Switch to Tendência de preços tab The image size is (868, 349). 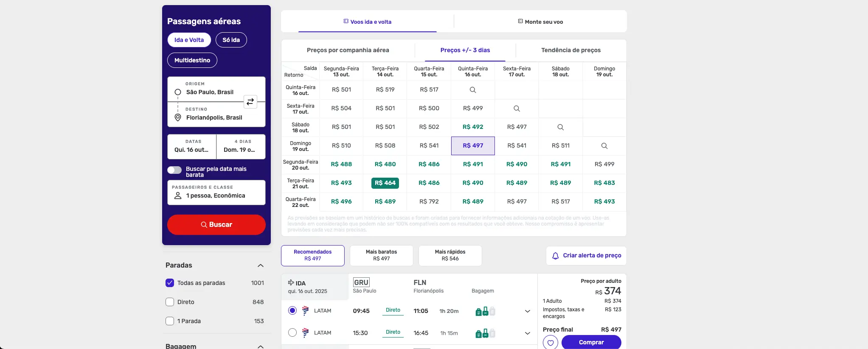570,50
